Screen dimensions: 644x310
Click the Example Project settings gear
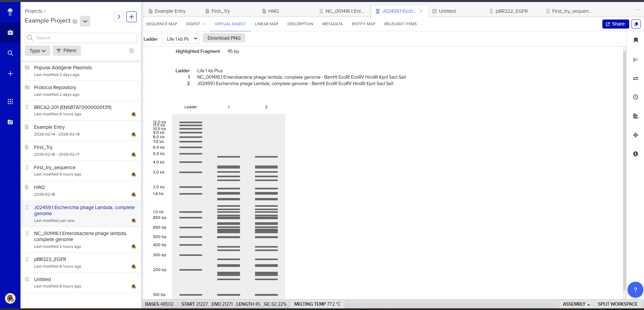[x=75, y=22]
